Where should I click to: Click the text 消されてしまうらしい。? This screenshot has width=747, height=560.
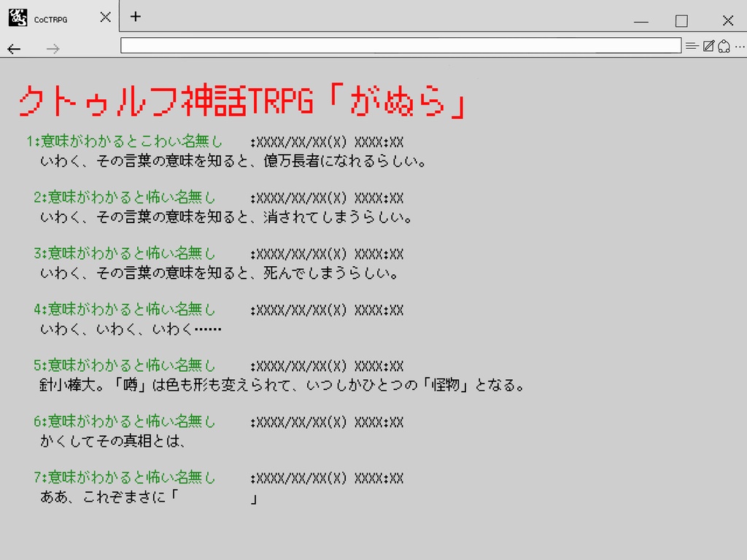pos(338,217)
